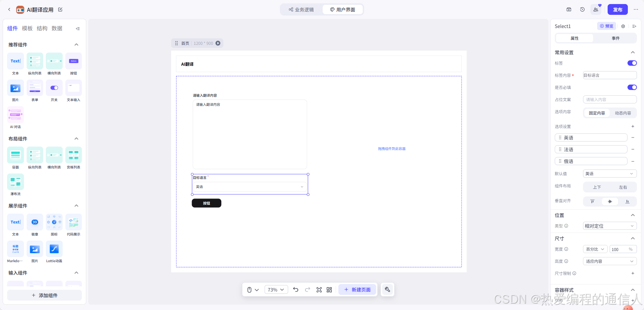This screenshot has width=644, height=310.
Task: Select the purple button component icon
Action: pyautogui.click(x=73, y=61)
